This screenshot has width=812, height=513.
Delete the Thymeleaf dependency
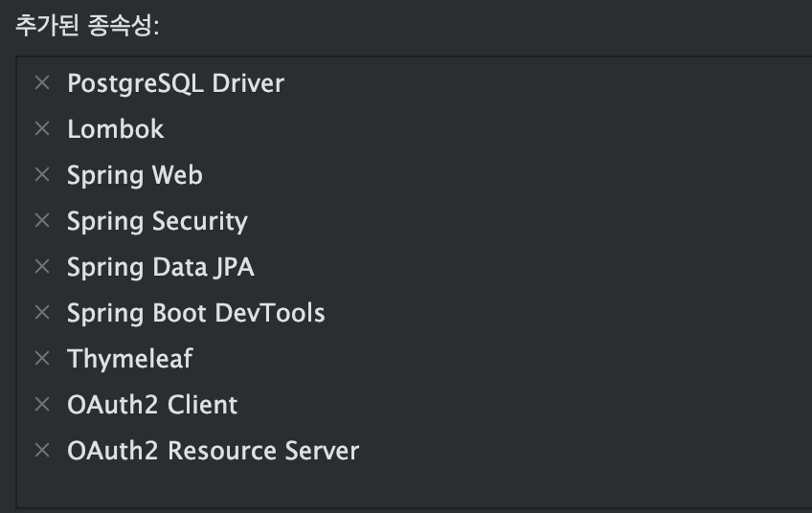42,359
